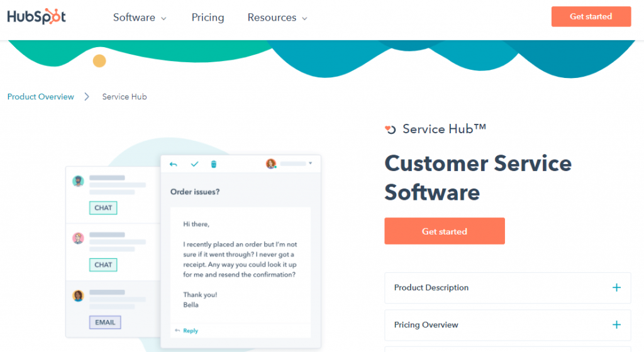Go to the Pricing page
Screen dimensions: 644x352
tap(208, 17)
